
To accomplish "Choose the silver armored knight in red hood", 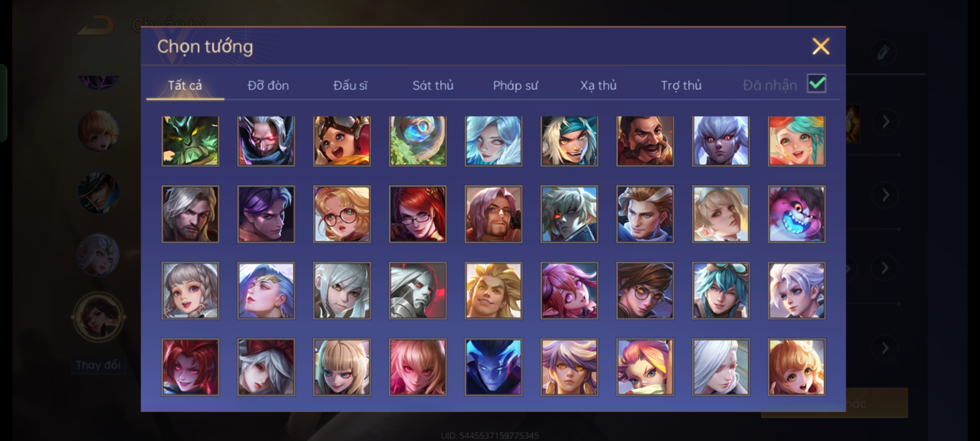I will pyautogui.click(x=417, y=290).
